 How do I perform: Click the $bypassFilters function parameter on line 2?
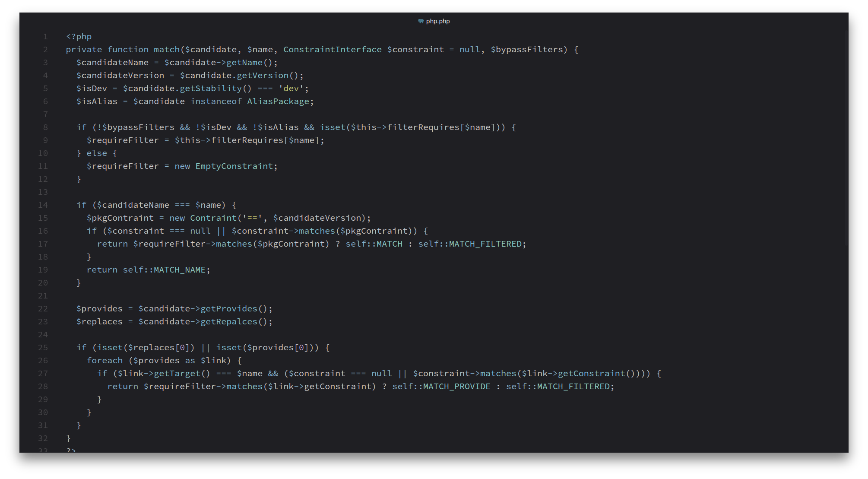point(526,50)
